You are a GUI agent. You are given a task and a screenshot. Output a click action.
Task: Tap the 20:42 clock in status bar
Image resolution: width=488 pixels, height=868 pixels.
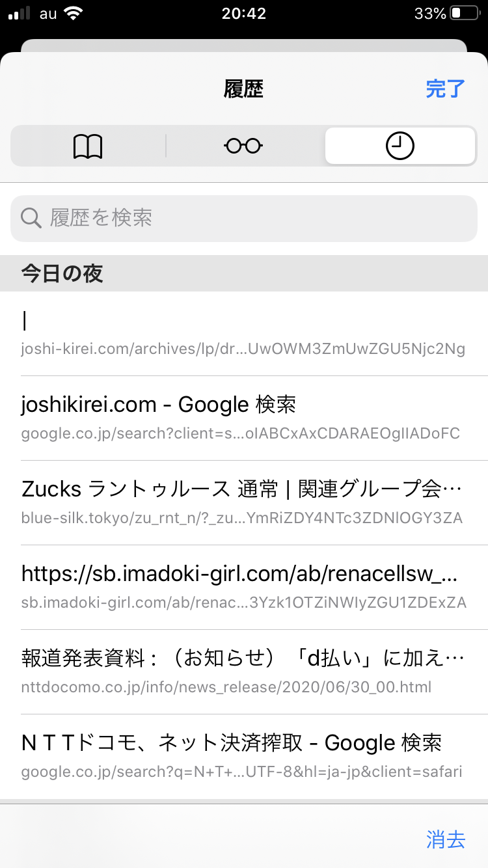pos(243,14)
